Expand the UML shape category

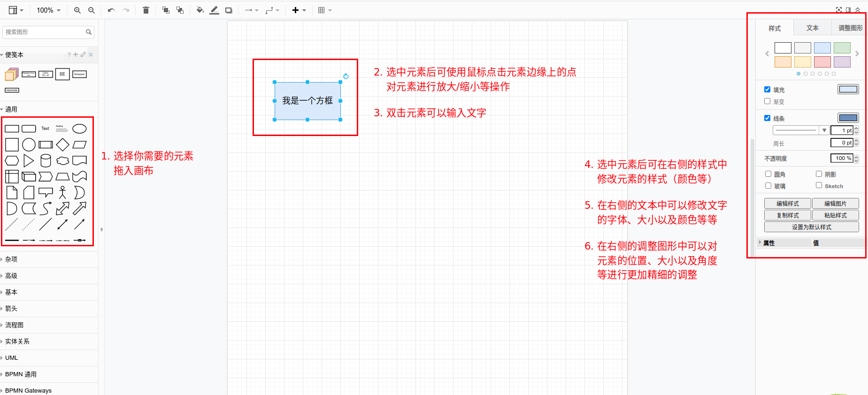pos(49,358)
